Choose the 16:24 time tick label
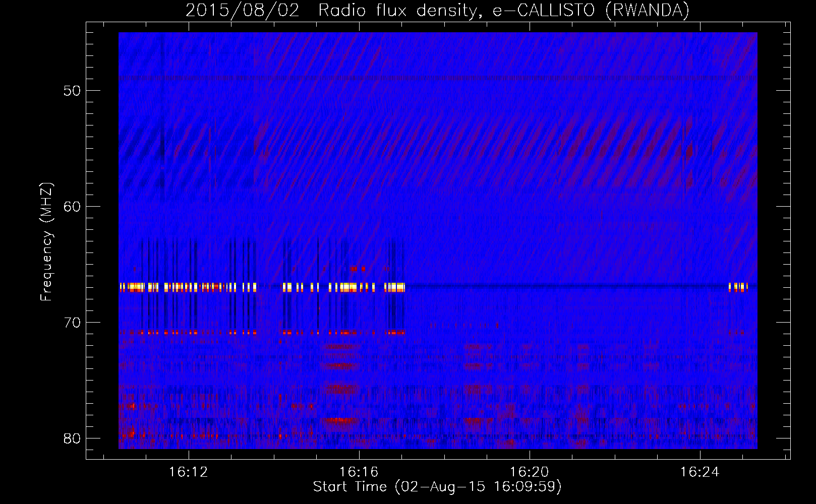The height and width of the screenshot is (504, 816). [x=700, y=472]
